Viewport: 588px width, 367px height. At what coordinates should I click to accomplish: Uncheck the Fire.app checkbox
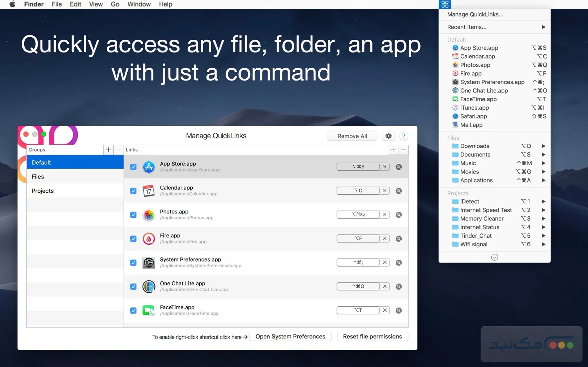[x=133, y=239]
